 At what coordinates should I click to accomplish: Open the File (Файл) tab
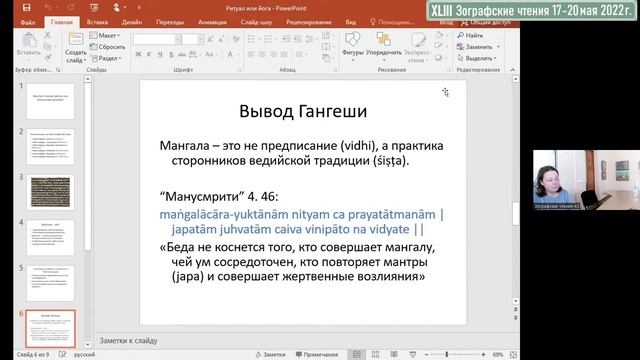[28, 22]
